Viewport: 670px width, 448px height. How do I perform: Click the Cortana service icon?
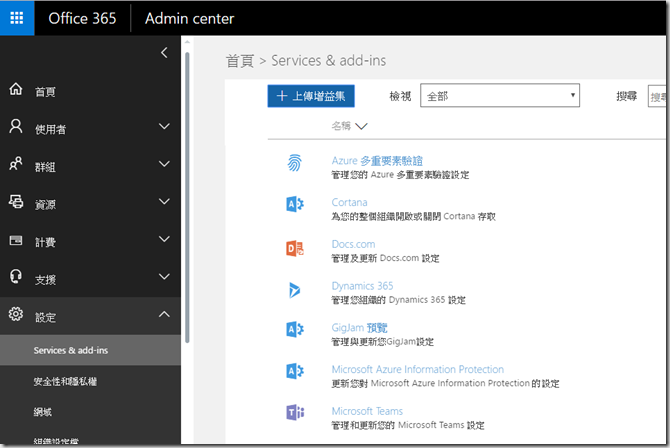coord(295,204)
